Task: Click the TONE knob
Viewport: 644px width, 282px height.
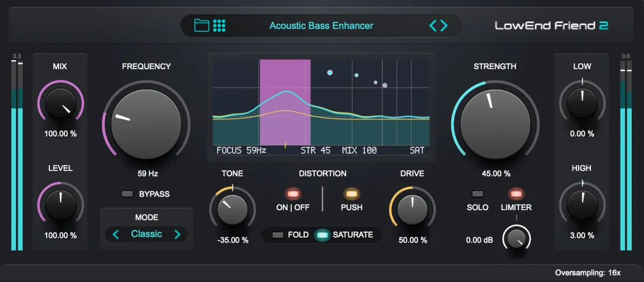Action: click(x=232, y=210)
